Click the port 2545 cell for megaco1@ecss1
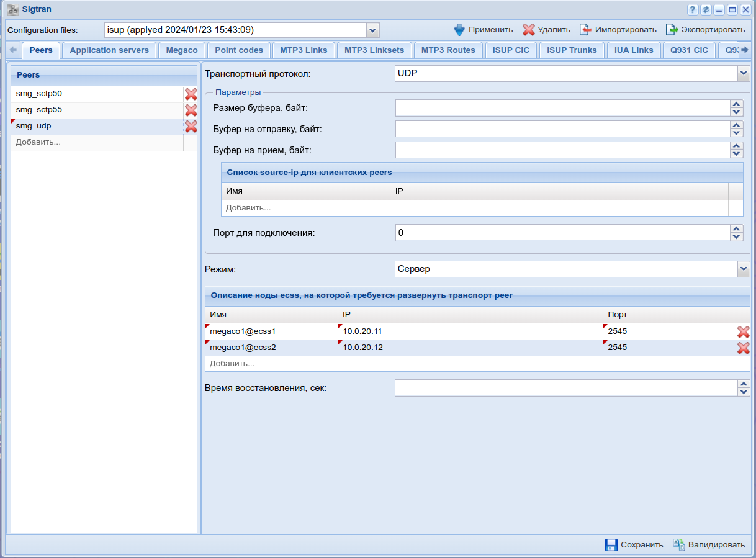The width and height of the screenshot is (756, 558). [x=669, y=331]
